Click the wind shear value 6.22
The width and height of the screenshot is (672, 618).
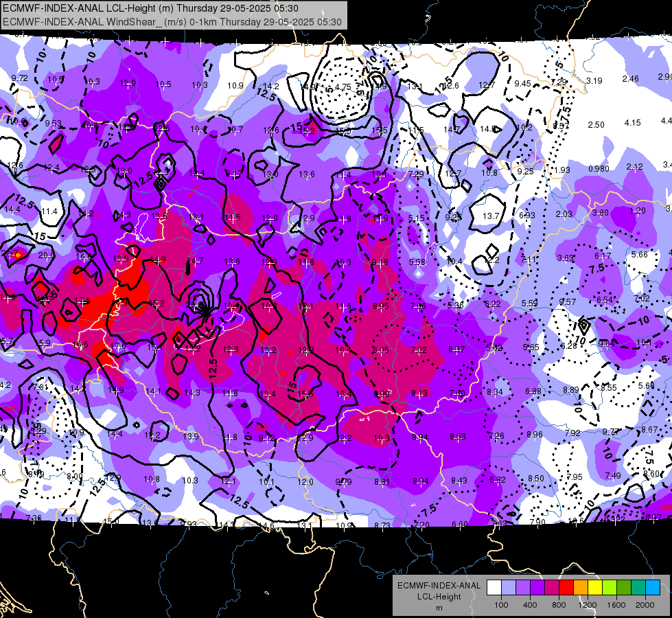pyautogui.click(x=493, y=304)
